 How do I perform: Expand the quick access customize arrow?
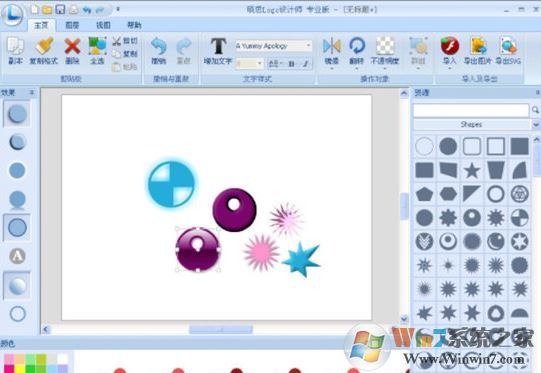118,9
